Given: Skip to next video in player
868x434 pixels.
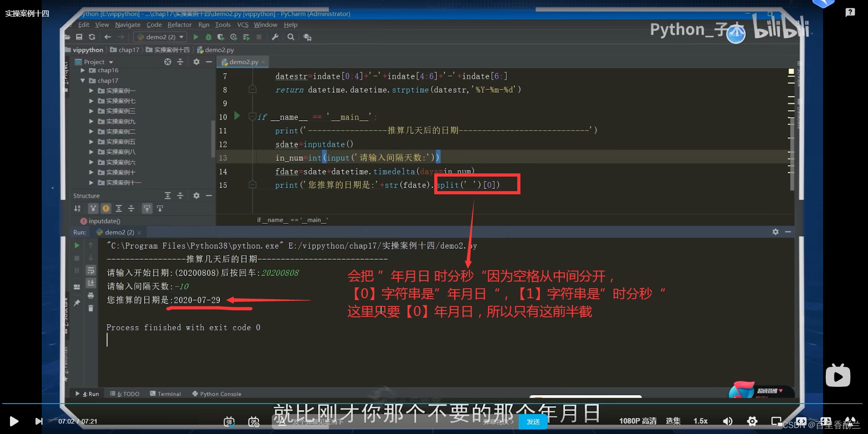Looking at the screenshot, I should [39, 421].
